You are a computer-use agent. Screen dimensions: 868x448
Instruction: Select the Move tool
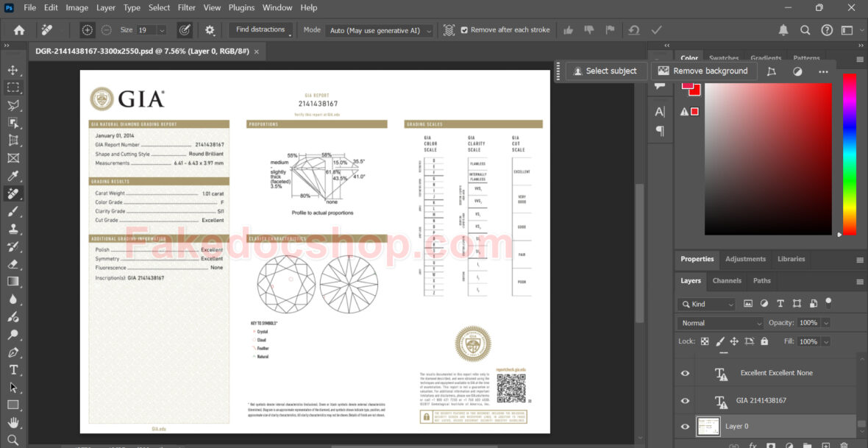[x=11, y=71]
